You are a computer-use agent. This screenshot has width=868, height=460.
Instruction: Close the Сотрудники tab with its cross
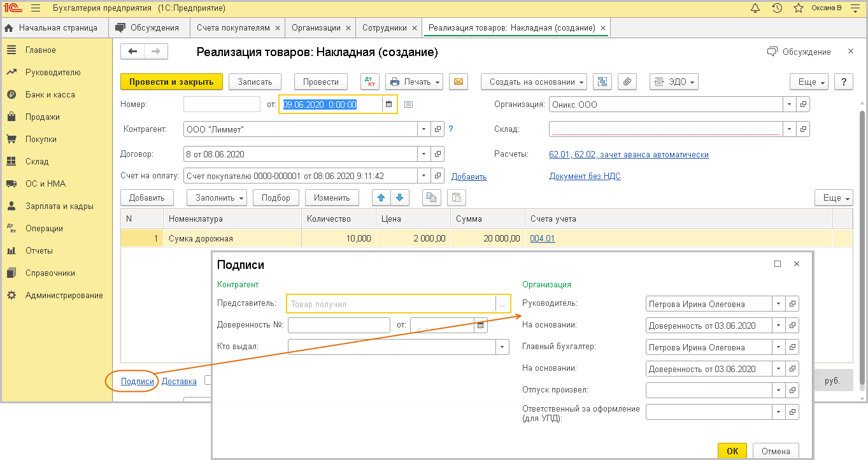pyautogui.click(x=415, y=28)
